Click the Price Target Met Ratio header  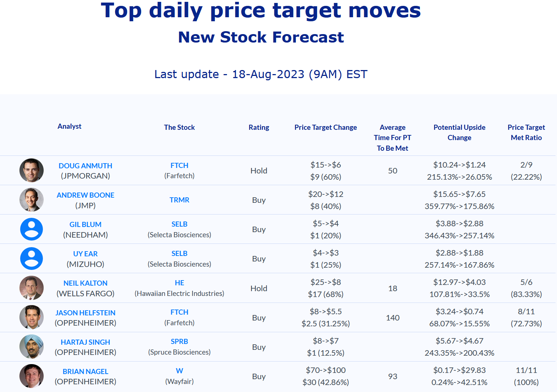pyautogui.click(x=526, y=132)
